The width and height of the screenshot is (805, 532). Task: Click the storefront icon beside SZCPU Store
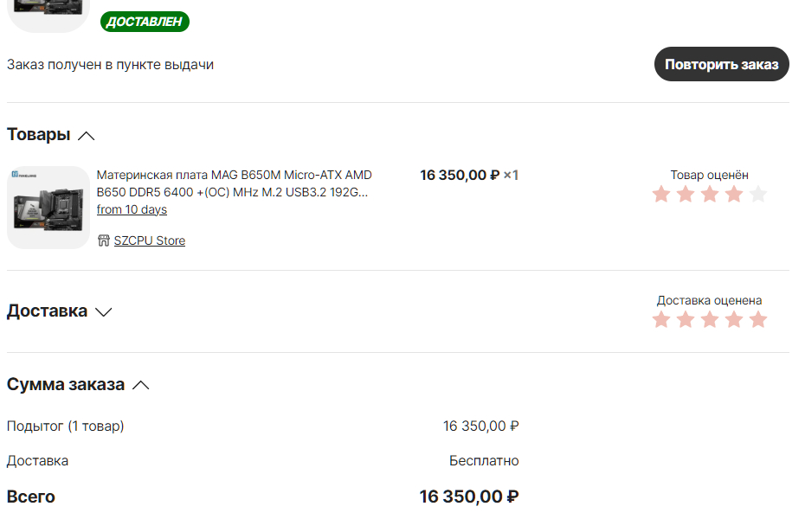coord(104,240)
